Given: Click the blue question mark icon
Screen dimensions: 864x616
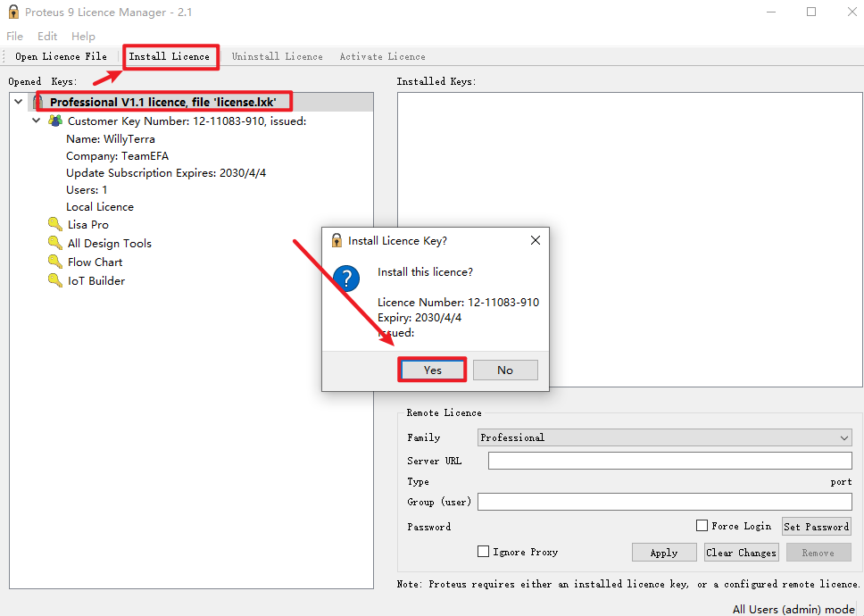Looking at the screenshot, I should tap(345, 278).
